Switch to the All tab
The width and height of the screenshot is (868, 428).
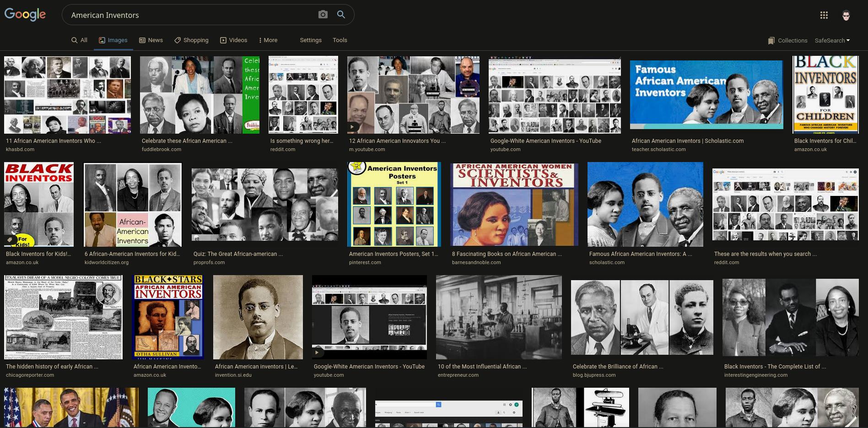click(x=79, y=40)
